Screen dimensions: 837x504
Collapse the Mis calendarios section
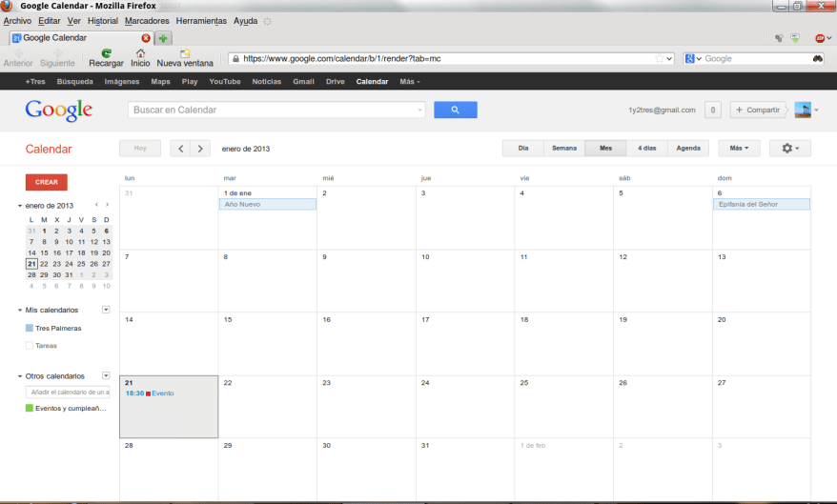[20, 310]
